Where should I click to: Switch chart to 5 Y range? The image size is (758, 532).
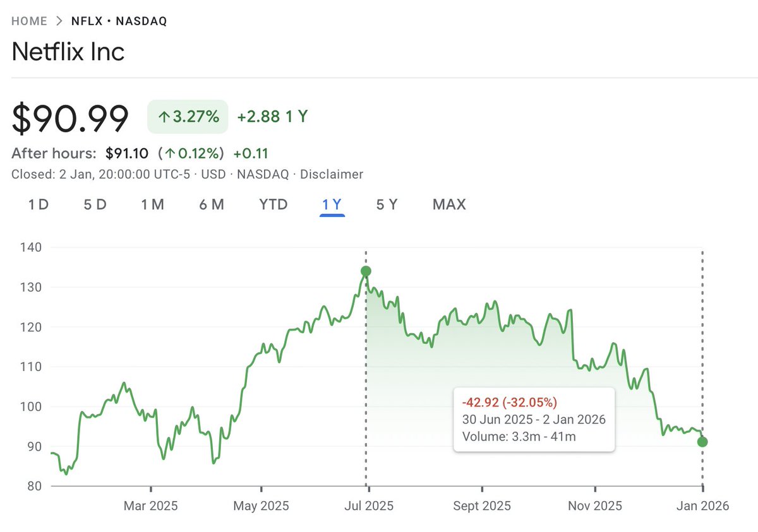click(387, 204)
